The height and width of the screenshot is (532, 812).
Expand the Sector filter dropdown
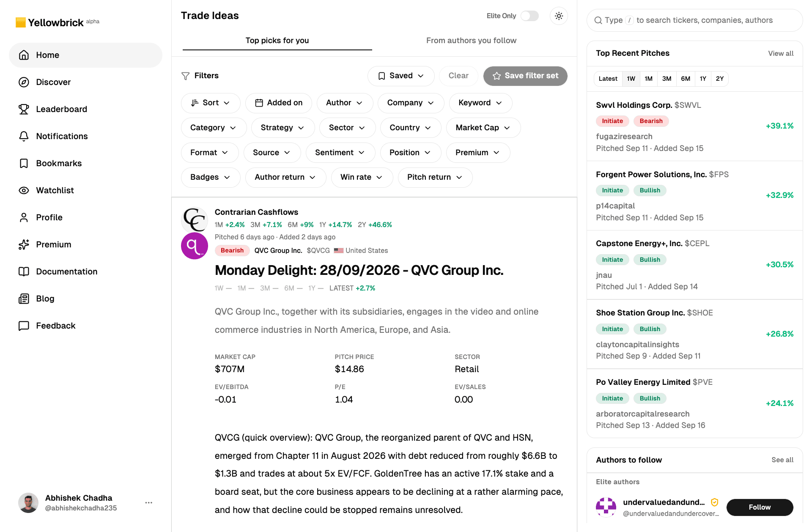click(347, 128)
